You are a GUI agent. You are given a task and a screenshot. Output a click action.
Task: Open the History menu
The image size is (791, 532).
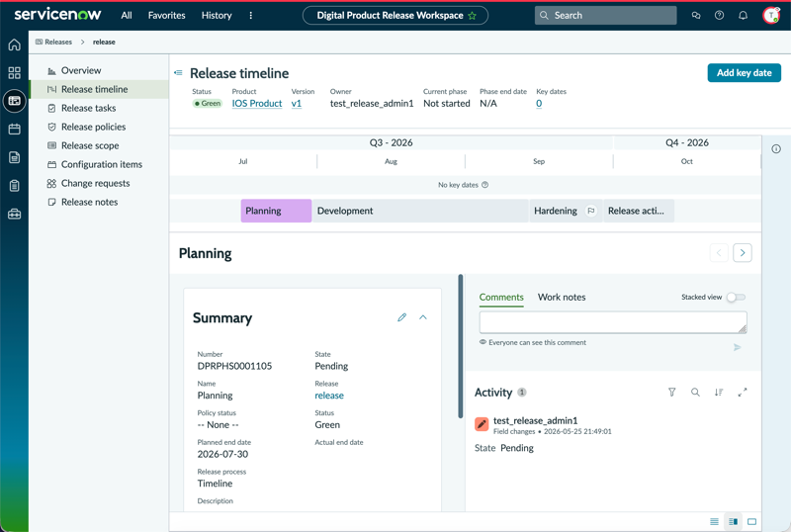(217, 16)
